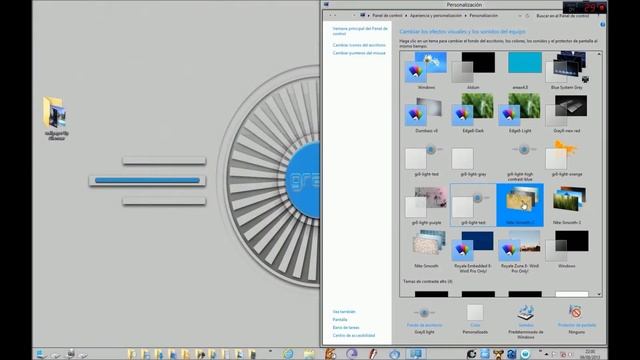Select Windows theme with black wallpaper
640x360 pixels.
[567, 249]
